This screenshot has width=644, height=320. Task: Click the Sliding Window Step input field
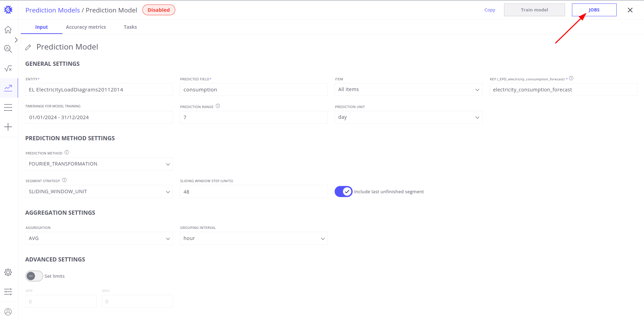pyautogui.click(x=253, y=192)
